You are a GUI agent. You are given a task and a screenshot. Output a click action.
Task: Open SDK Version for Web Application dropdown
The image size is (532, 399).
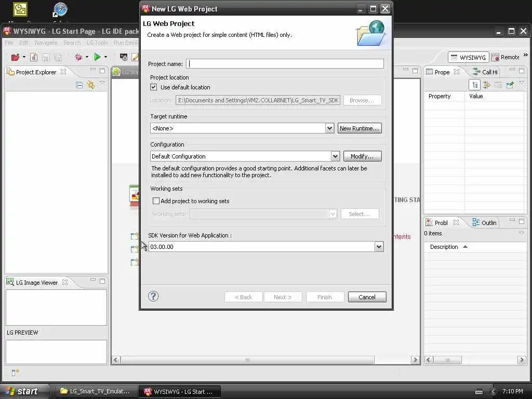pyautogui.click(x=379, y=247)
